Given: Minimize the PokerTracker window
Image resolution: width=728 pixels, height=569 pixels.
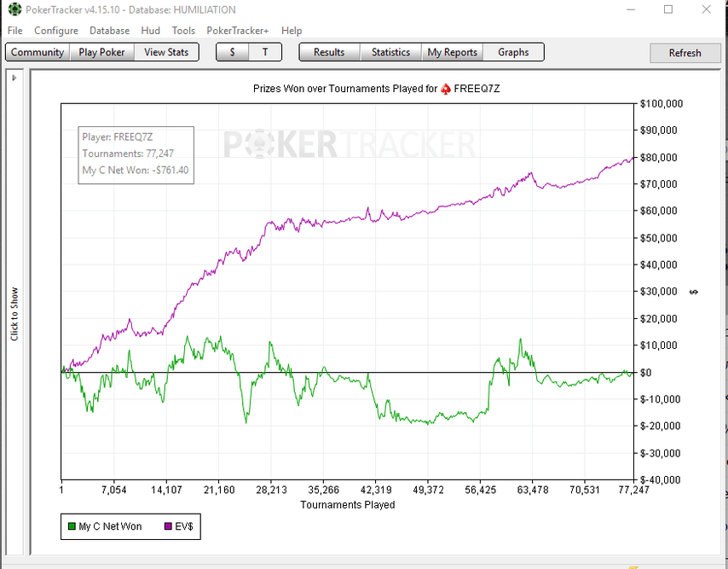Looking at the screenshot, I should coord(631,9).
